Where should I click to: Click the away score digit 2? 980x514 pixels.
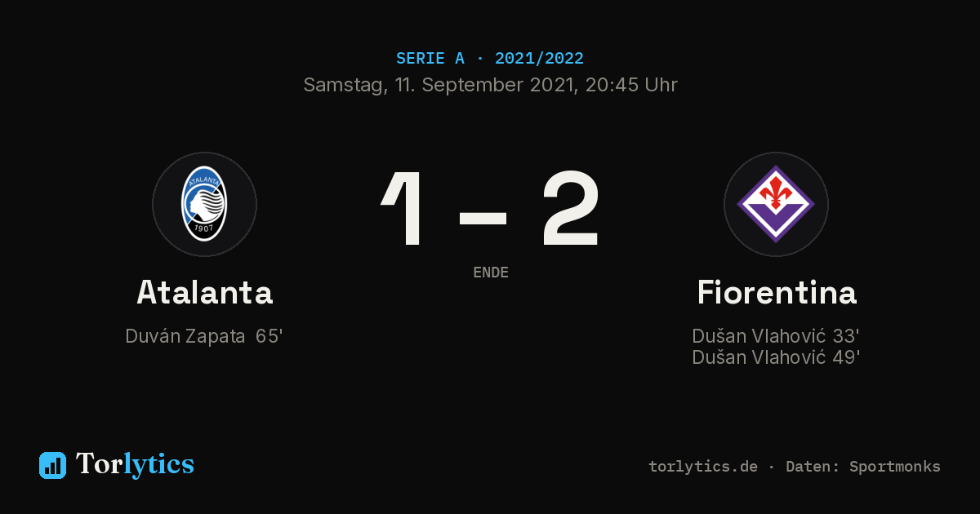pyautogui.click(x=571, y=208)
